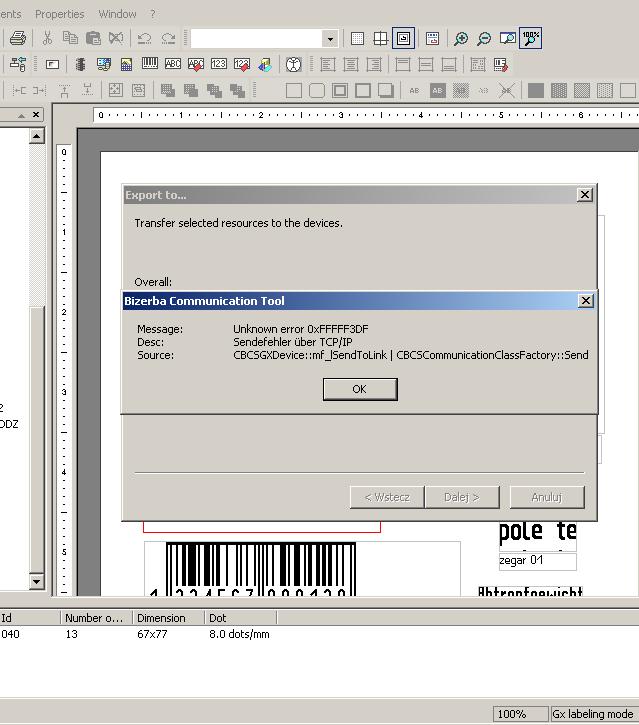Click the Cut scissors icon
Viewport: 639px width, 725px height.
[47, 38]
